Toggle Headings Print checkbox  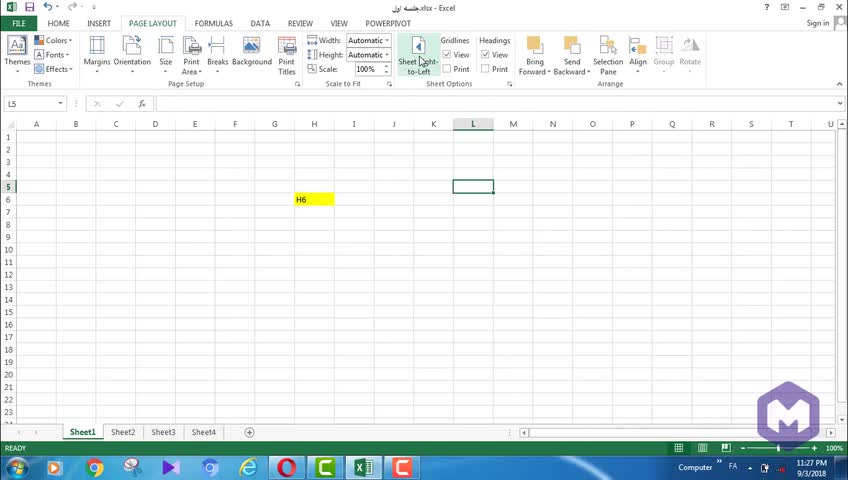tap(485, 69)
